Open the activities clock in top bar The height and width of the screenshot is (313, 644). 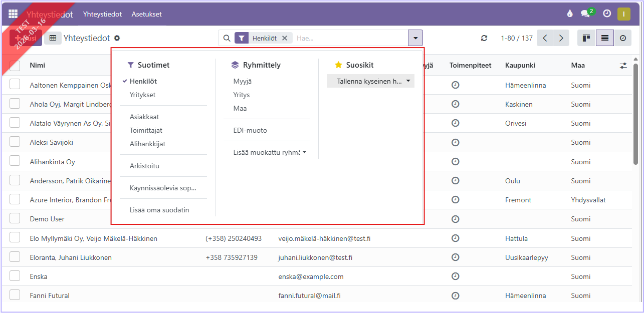point(607,14)
